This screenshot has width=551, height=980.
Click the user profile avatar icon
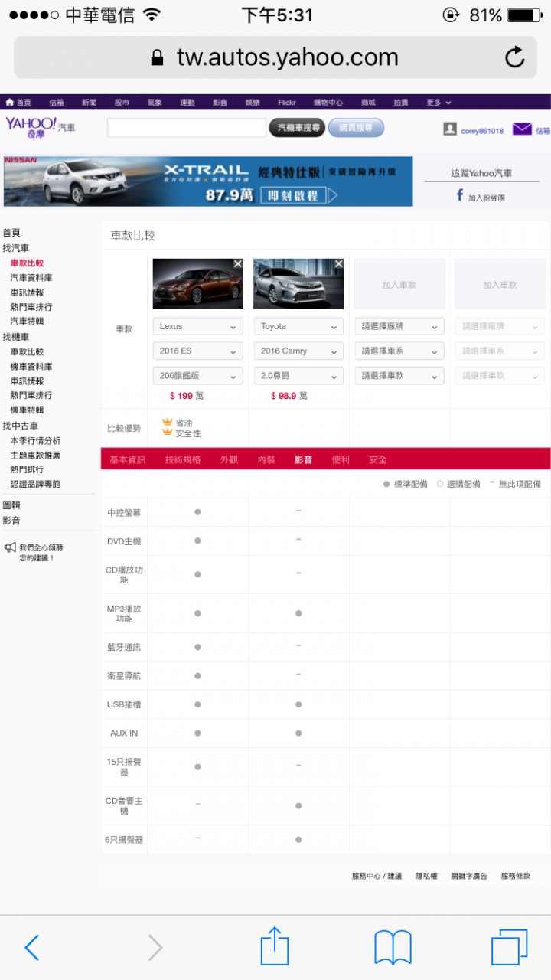pos(450,129)
